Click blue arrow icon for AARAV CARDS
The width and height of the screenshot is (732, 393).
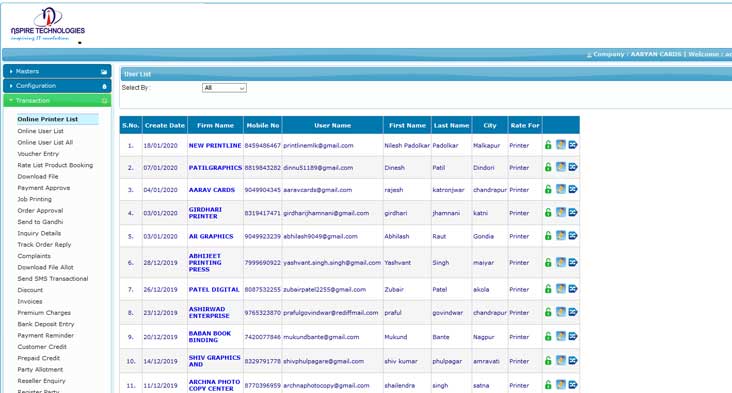(573, 189)
